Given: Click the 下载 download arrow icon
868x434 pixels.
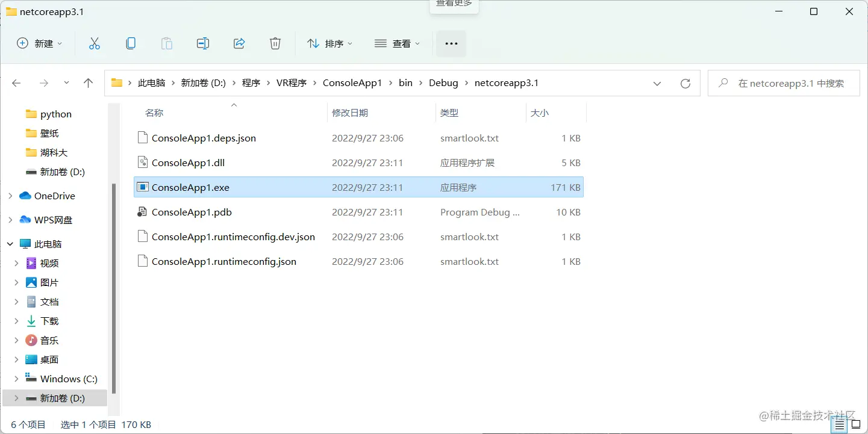Looking at the screenshot, I should (31, 321).
